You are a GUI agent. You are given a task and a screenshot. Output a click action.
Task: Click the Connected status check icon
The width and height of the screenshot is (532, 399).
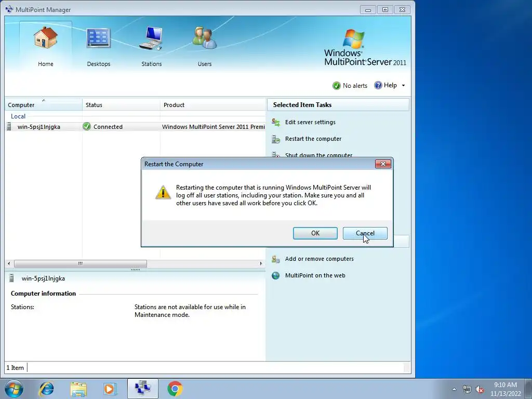87,127
